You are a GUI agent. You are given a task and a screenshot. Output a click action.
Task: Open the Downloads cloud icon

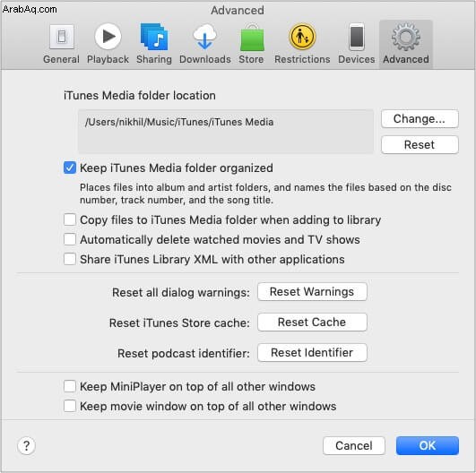205,37
